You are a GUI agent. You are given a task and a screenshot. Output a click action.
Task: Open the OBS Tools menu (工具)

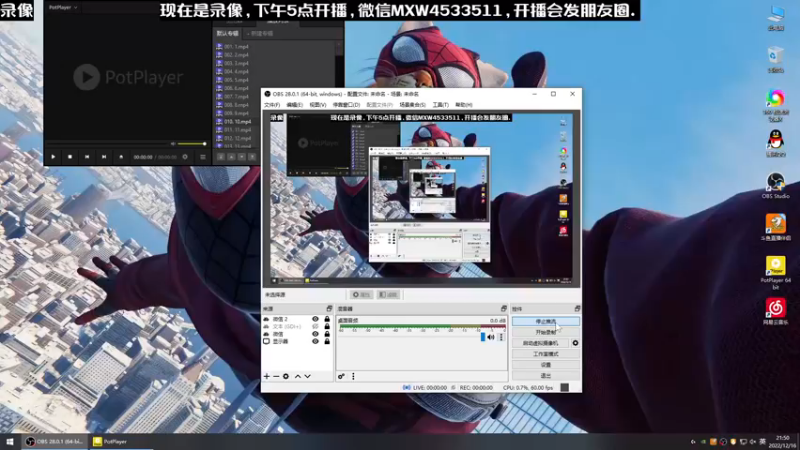(440, 105)
